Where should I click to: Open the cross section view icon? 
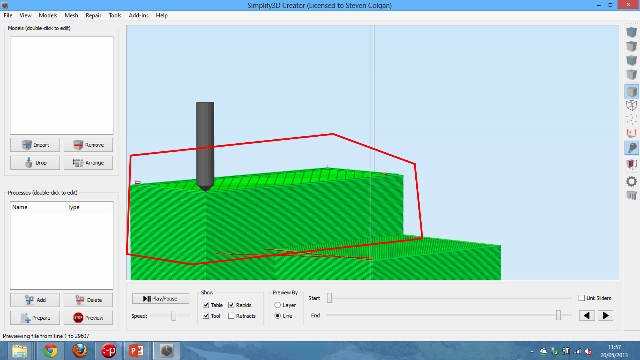point(631,164)
